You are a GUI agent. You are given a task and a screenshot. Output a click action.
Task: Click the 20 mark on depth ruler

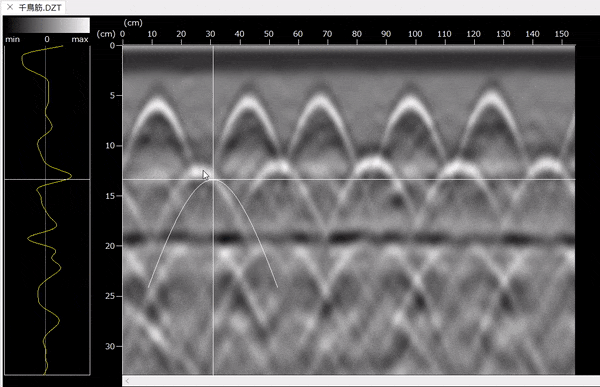coord(110,246)
